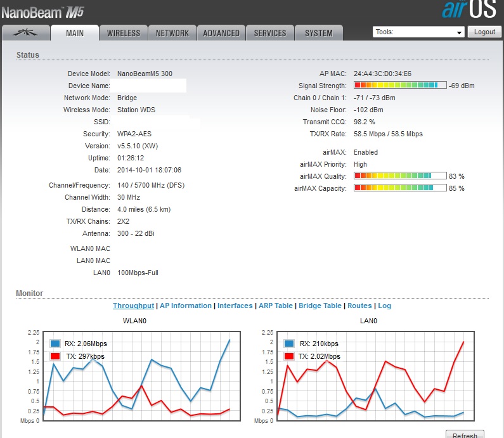The image size is (504, 438).
Task: Click the TX/RX Chains value 2X2
Action: (123, 221)
